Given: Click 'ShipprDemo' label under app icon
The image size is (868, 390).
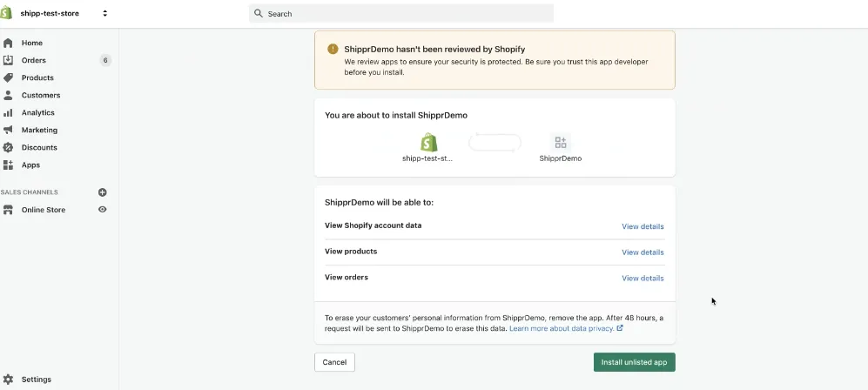Looking at the screenshot, I should click(x=560, y=158).
